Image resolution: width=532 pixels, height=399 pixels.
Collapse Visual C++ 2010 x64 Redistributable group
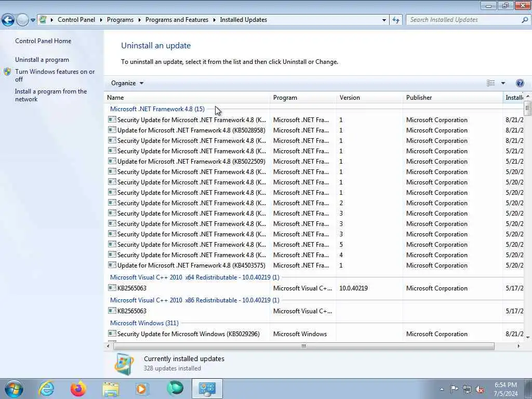coord(194,277)
